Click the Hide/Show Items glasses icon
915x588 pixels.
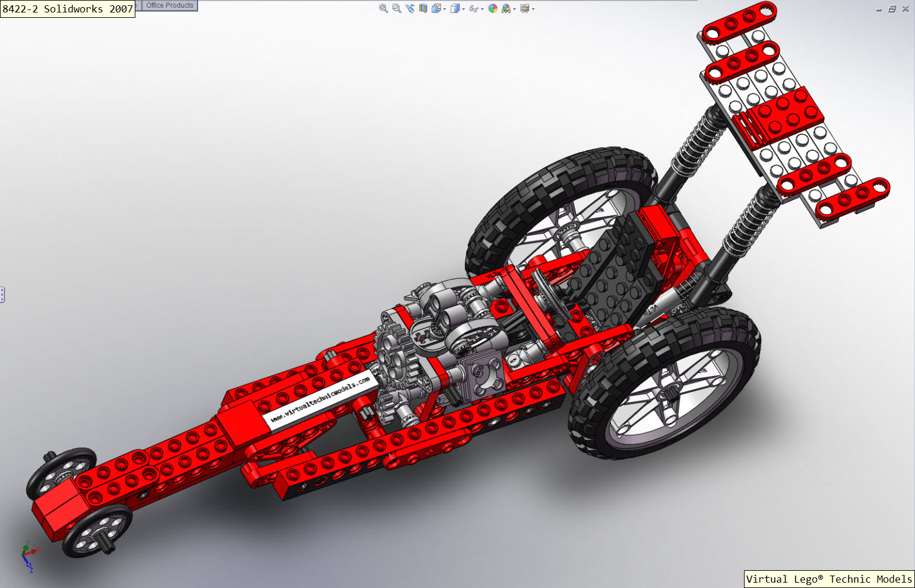coord(474,9)
